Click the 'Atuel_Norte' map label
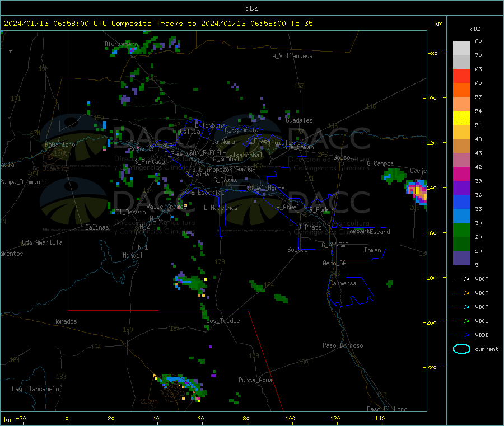Screen dimensions: 504x426 tap(265, 188)
